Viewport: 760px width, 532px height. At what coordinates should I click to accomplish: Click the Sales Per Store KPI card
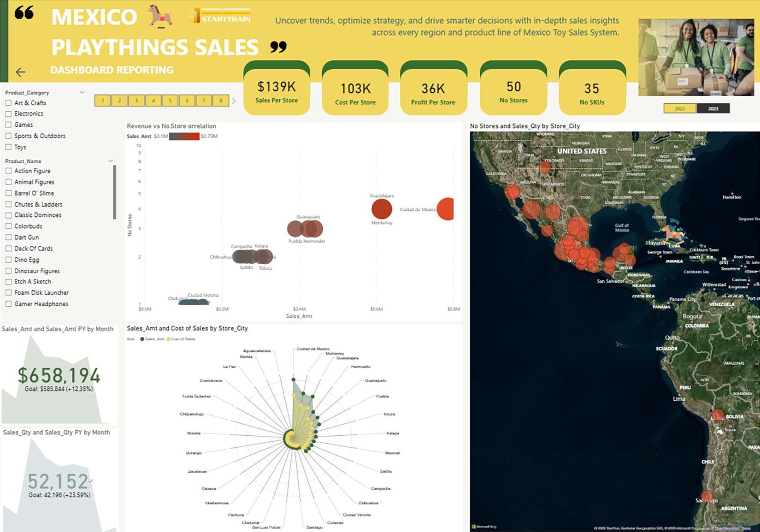[276, 92]
